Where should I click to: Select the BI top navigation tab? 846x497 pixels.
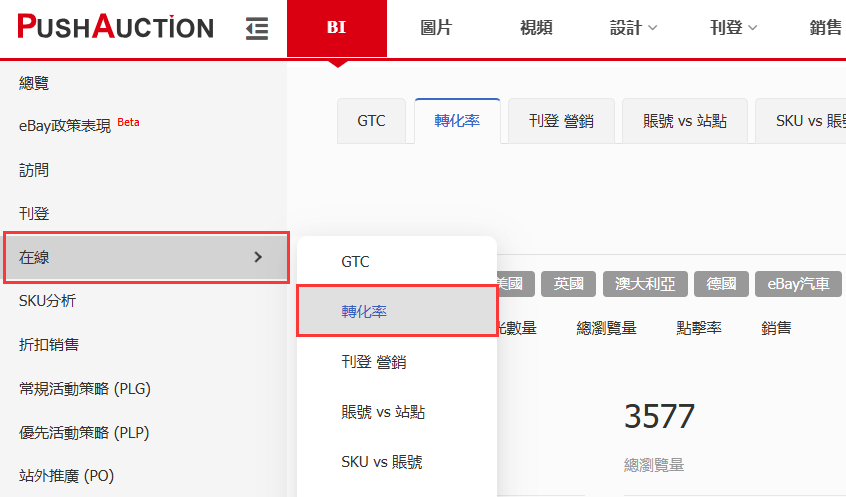pyautogui.click(x=336, y=28)
